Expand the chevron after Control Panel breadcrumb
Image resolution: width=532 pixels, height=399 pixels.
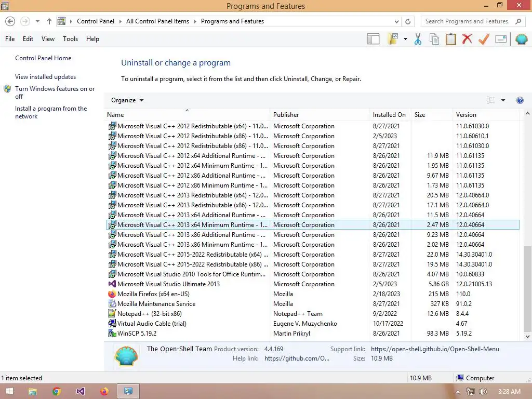click(120, 21)
